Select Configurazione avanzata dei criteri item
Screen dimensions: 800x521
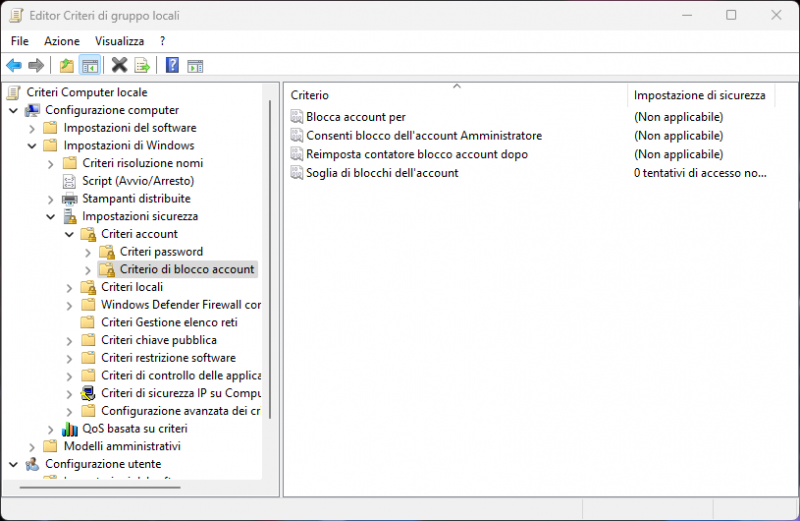181,411
